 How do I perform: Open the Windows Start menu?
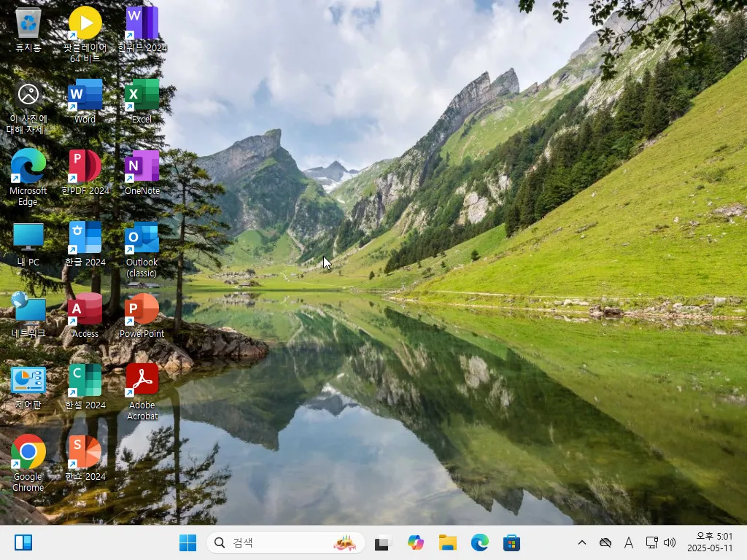pos(187,543)
